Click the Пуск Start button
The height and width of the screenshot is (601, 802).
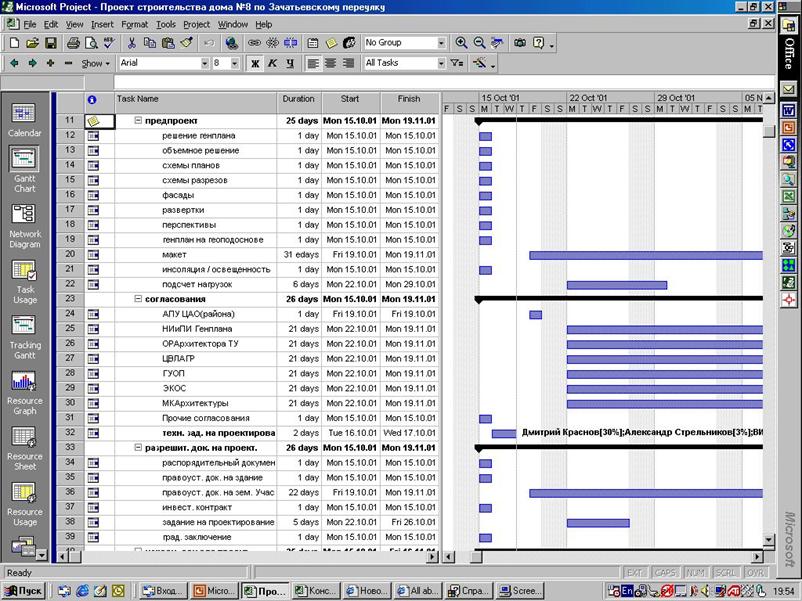[24, 591]
